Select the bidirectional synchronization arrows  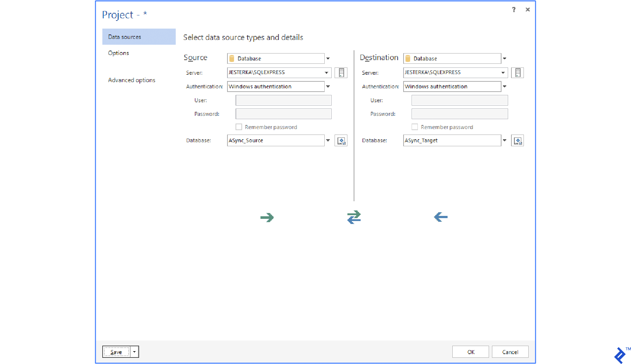(353, 217)
